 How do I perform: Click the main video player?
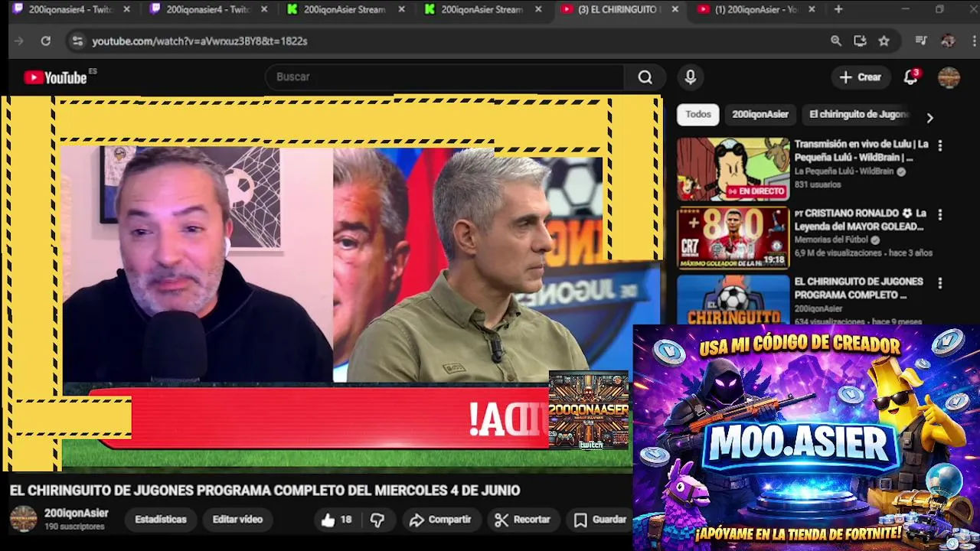click(331, 283)
